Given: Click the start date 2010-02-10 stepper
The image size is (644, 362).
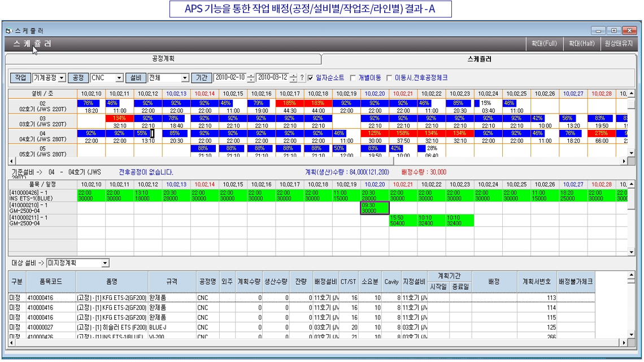Looking at the screenshot, I should coord(251,78).
